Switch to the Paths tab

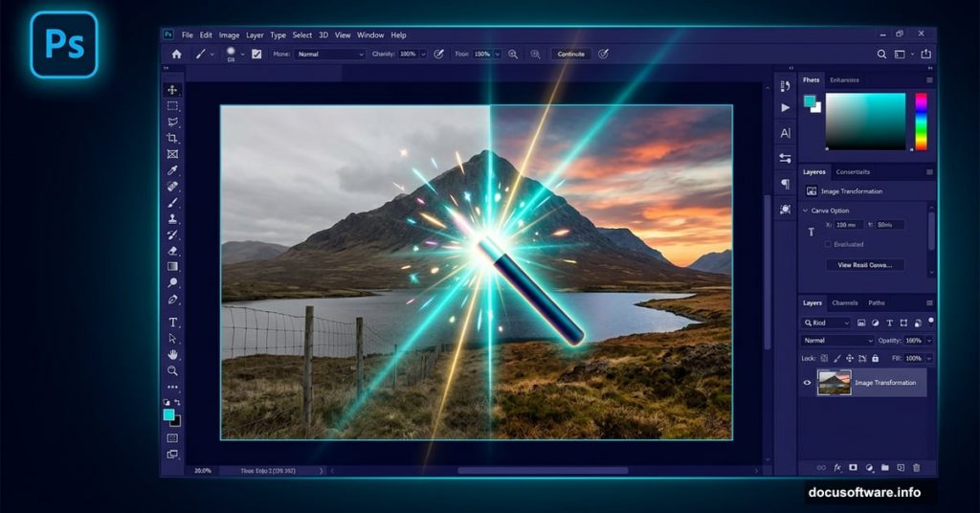click(877, 302)
